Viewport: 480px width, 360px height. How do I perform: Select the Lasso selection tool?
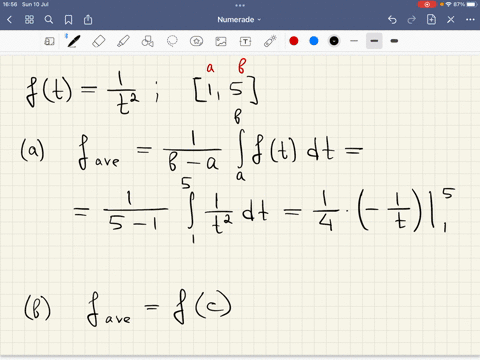pos(172,41)
